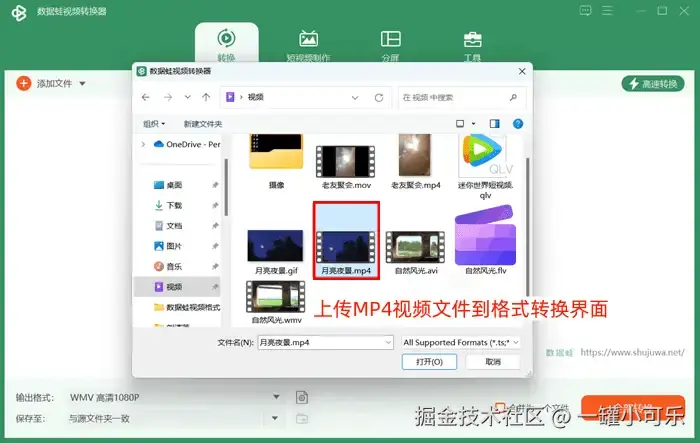
Task: Expand the 文件名 dropdown arrow
Action: point(388,343)
